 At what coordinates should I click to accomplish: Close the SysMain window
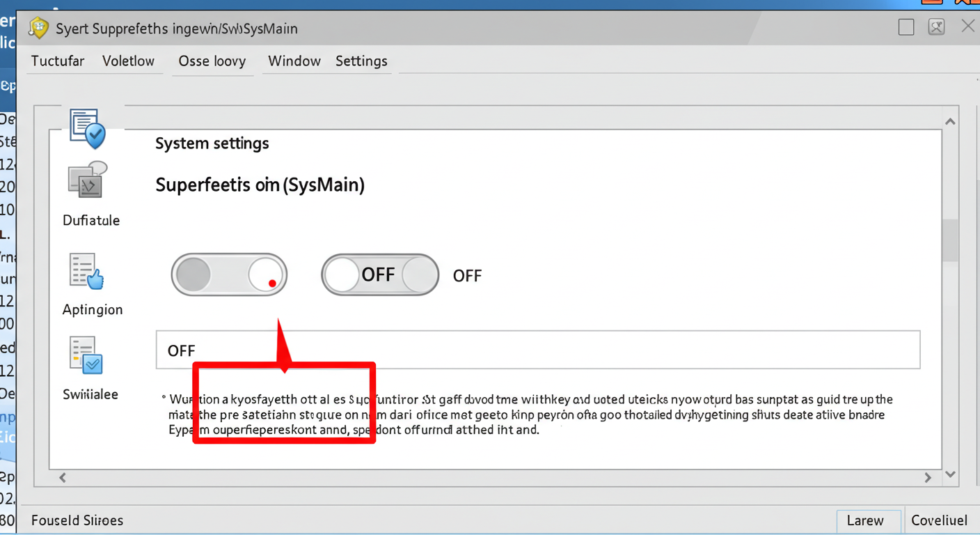pyautogui.click(x=967, y=26)
